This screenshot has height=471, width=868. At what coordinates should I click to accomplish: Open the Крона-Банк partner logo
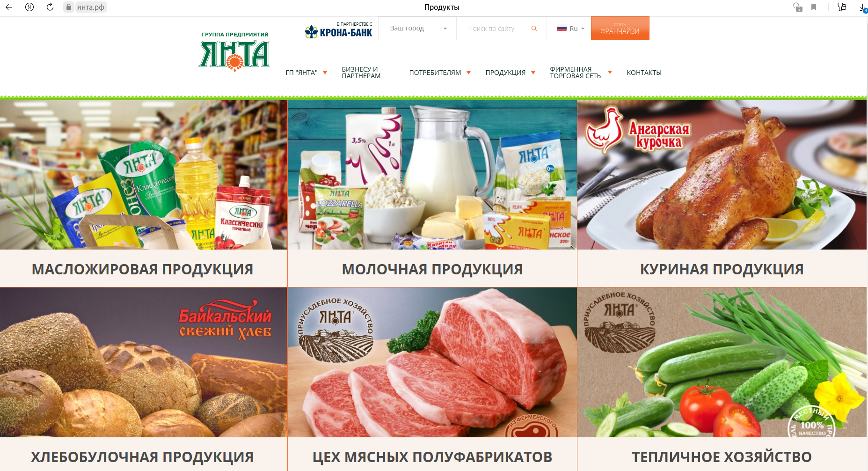(x=338, y=30)
